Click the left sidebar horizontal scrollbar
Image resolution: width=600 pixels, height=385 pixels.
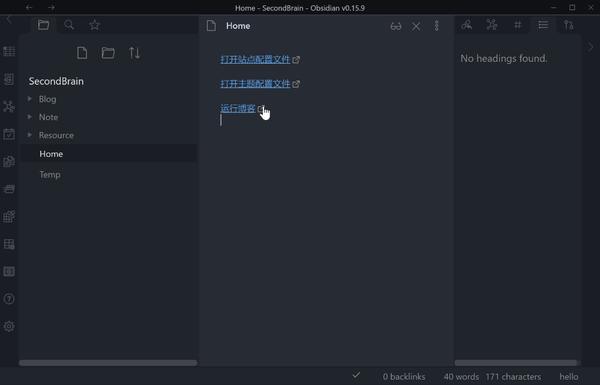point(108,363)
